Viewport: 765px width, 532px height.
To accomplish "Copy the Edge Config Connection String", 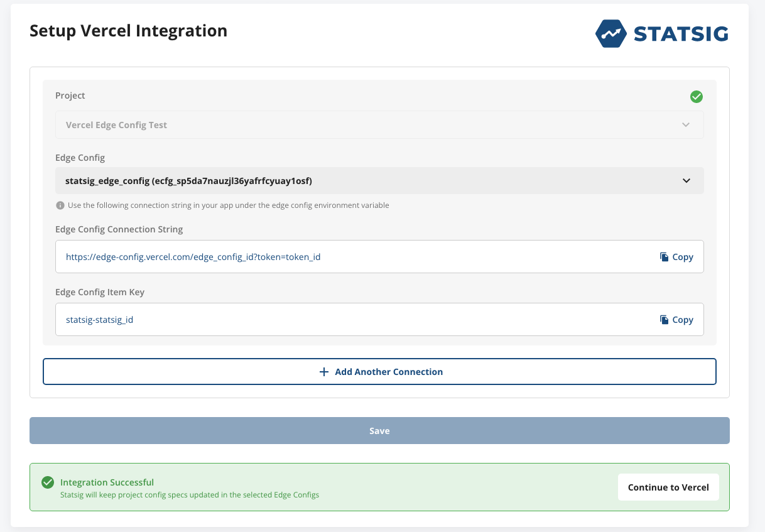I will pos(676,257).
